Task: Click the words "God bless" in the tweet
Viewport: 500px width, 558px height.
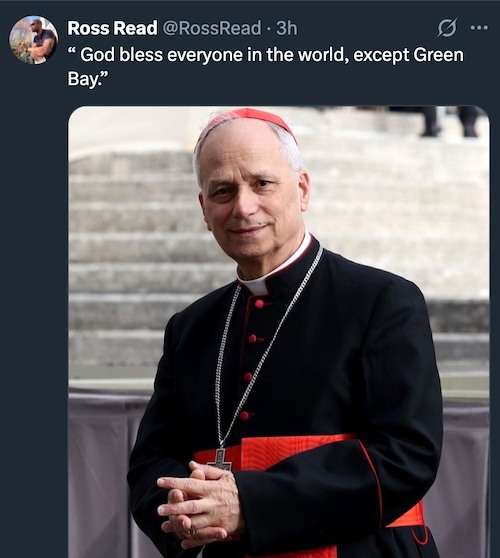Action: tap(121, 55)
